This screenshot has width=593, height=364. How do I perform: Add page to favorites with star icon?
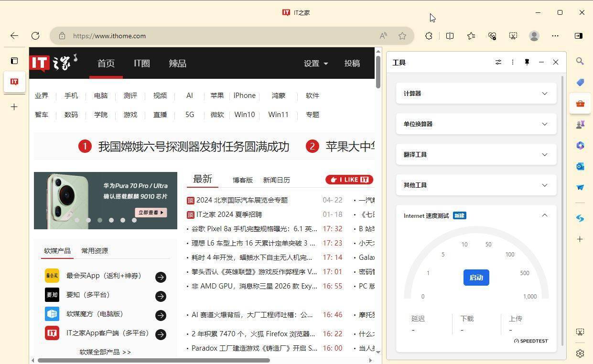pos(402,36)
